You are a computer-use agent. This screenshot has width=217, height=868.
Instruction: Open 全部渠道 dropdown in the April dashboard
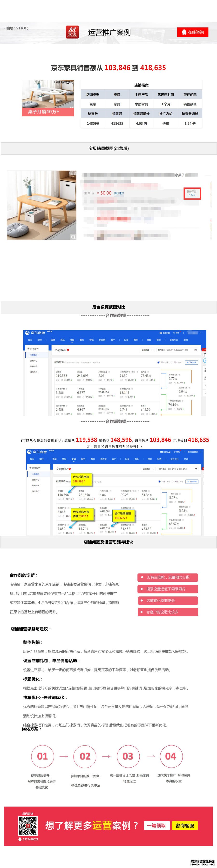click(147, 350)
